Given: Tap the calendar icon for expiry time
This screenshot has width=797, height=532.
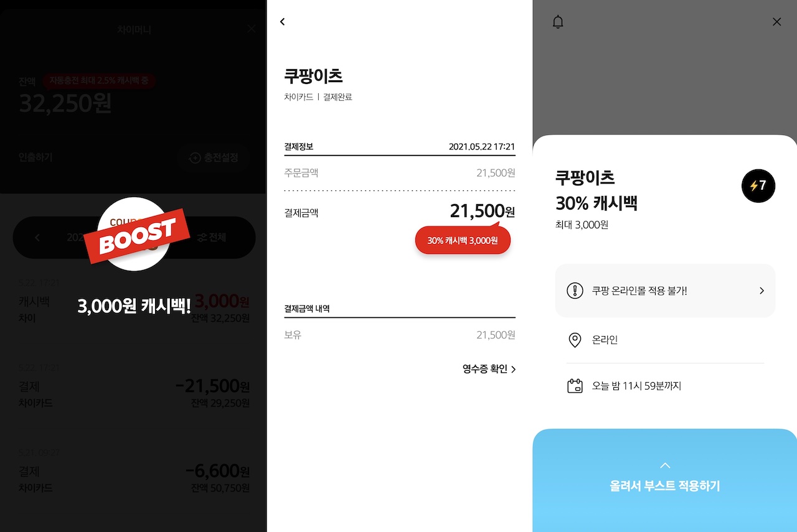Looking at the screenshot, I should pyautogui.click(x=575, y=386).
